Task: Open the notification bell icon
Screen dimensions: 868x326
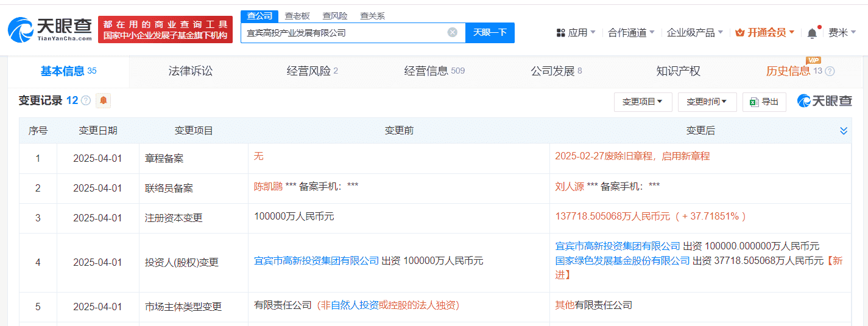Action: pyautogui.click(x=812, y=33)
